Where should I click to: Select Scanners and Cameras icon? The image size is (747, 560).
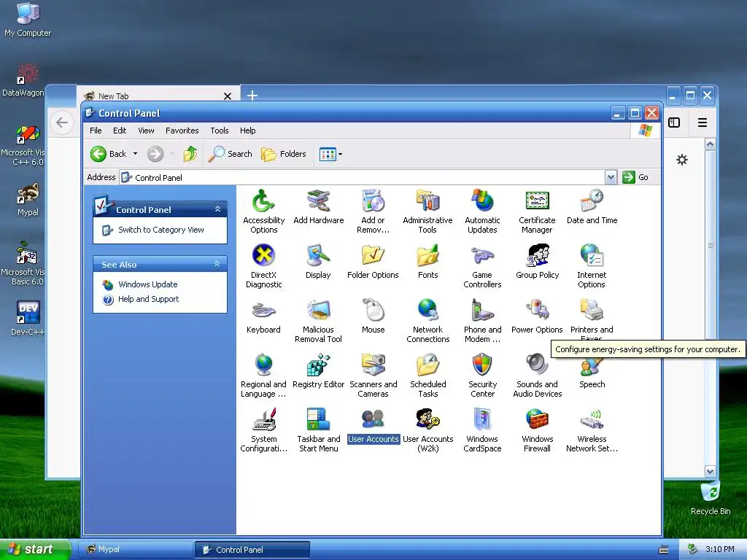(x=373, y=376)
